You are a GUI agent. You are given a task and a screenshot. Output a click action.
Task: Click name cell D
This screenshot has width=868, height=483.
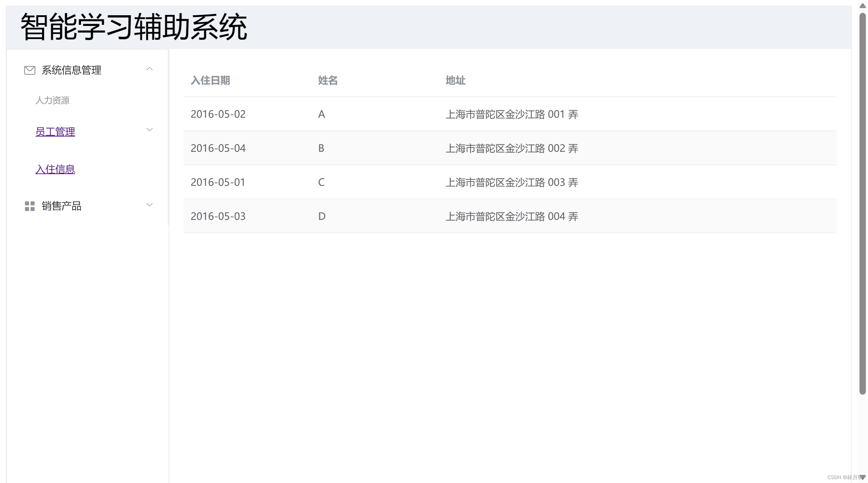322,216
